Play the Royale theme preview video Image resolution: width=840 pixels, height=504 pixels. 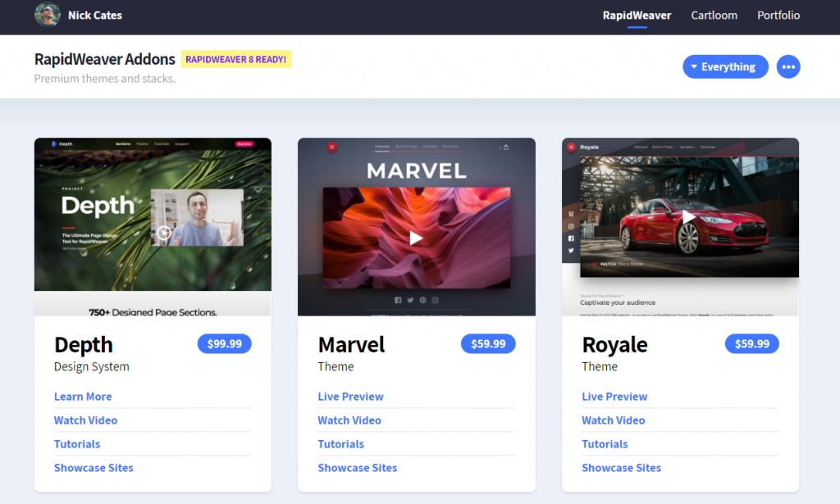pyautogui.click(x=688, y=217)
